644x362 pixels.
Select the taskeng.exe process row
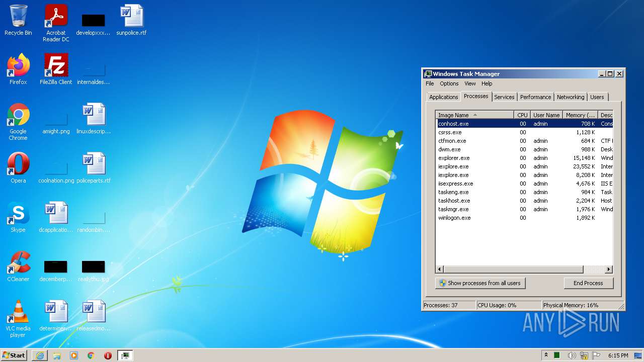524,192
